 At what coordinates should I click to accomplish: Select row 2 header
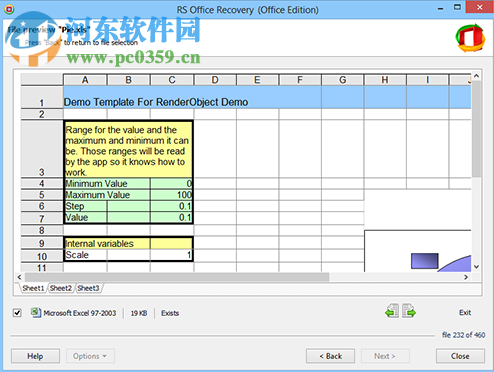(42, 114)
